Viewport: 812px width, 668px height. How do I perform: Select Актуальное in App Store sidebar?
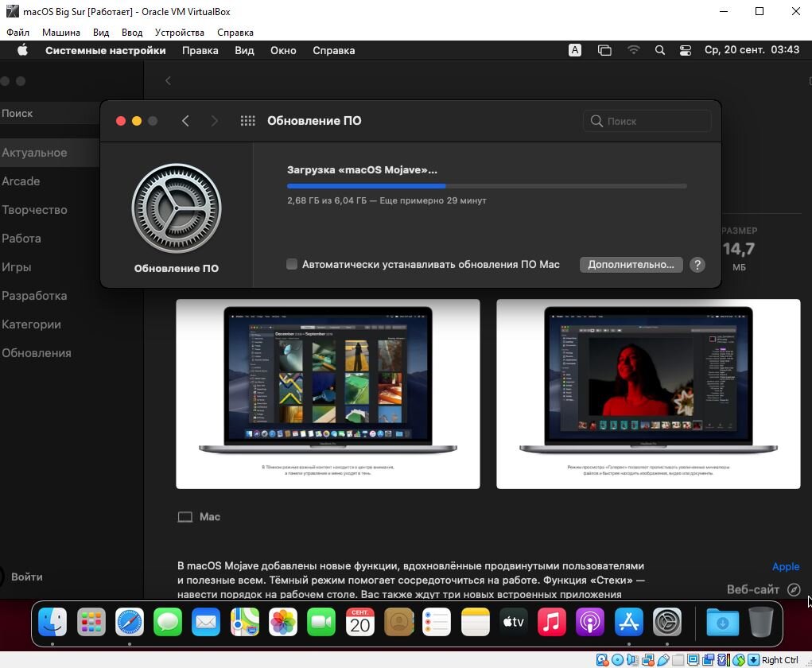pyautogui.click(x=50, y=152)
